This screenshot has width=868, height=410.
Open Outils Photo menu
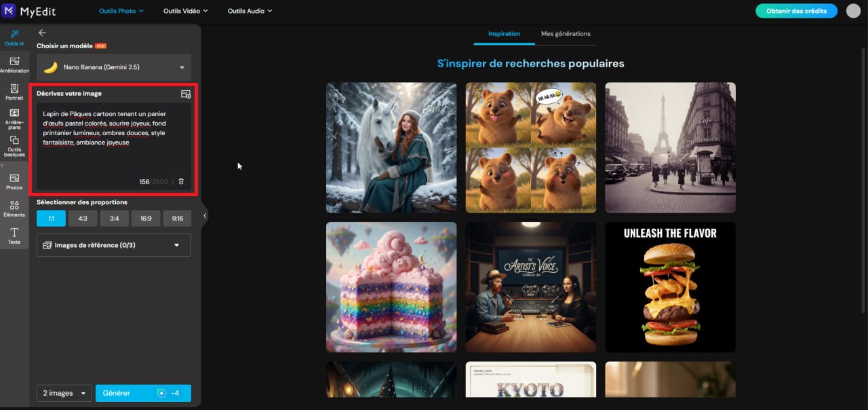[x=121, y=11]
